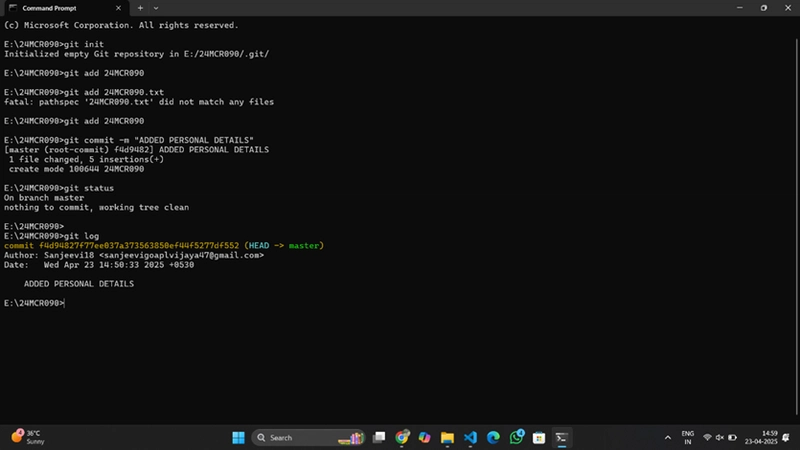
Task: Click '[master (root-commit) f4d9482]' output line
Action: (x=136, y=150)
